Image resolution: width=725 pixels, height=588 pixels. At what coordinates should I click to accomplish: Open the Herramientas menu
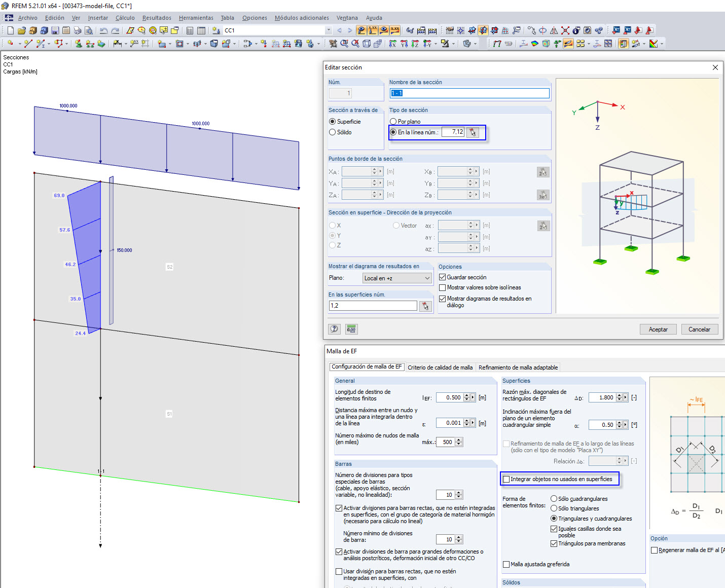pos(196,18)
